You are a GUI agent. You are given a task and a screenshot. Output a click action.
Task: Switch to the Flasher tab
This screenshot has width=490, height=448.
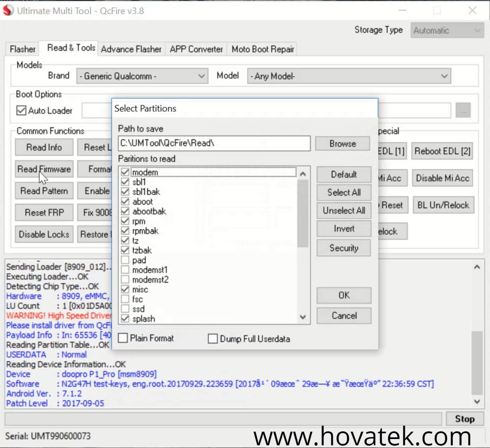(x=22, y=49)
